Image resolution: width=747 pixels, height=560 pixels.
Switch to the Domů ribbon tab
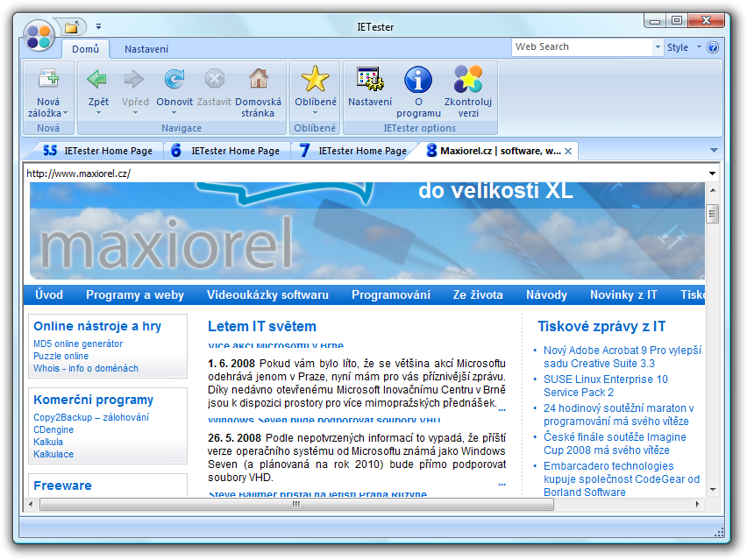pos(85,49)
